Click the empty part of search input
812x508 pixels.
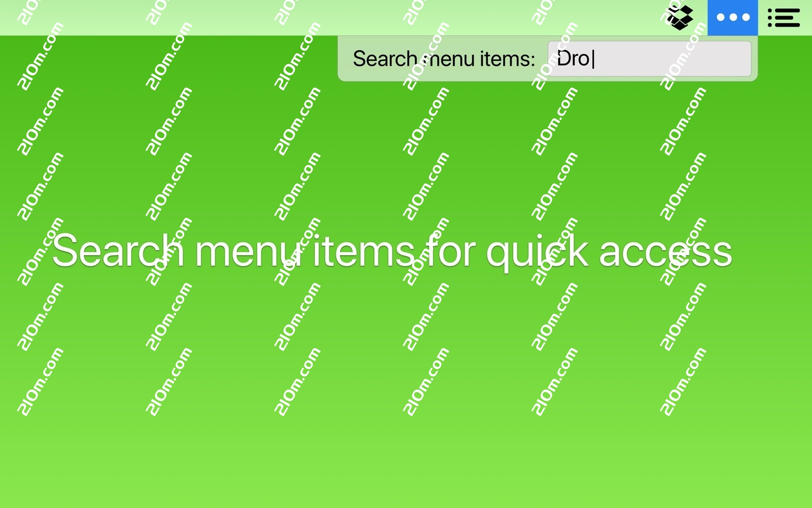pos(671,59)
